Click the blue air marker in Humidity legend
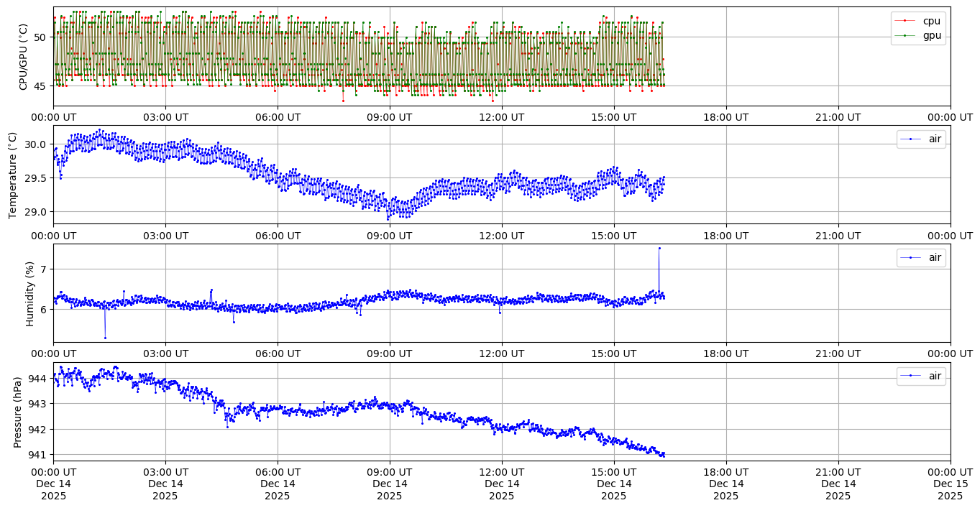 click(x=912, y=257)
